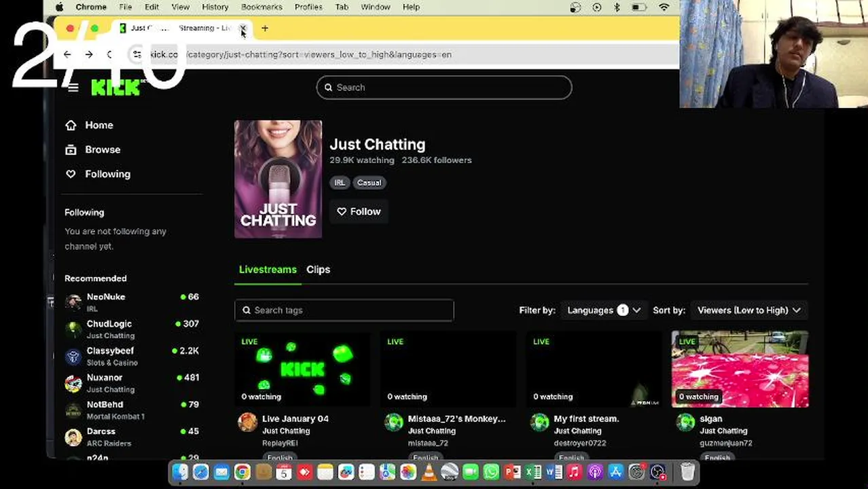This screenshot has height=489, width=868.
Task: Open WhatsApp from the dock
Action: (491, 472)
